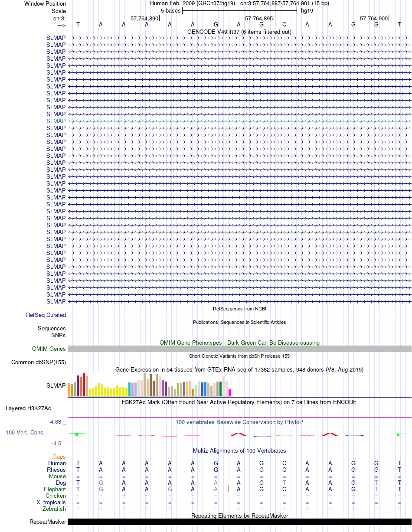This screenshot has width=412, height=532.
Task: Click 'Multiz Alignments of 100 Vertebrates' title
Action: [239, 451]
